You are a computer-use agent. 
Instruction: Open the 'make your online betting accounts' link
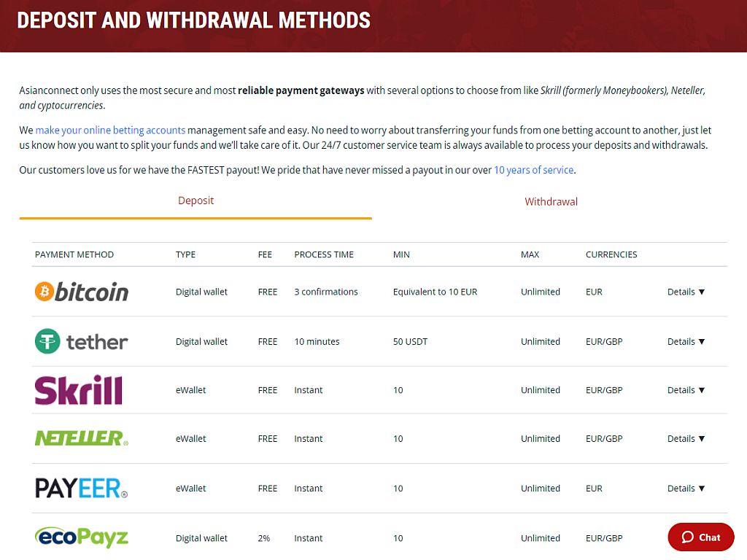pyautogui.click(x=110, y=130)
